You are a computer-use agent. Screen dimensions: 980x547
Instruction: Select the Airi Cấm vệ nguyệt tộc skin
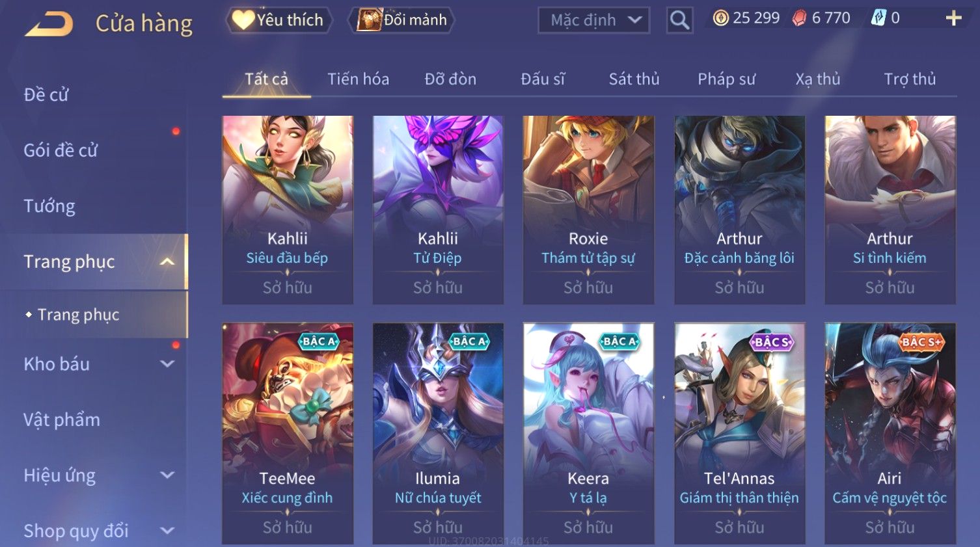pyautogui.click(x=890, y=433)
